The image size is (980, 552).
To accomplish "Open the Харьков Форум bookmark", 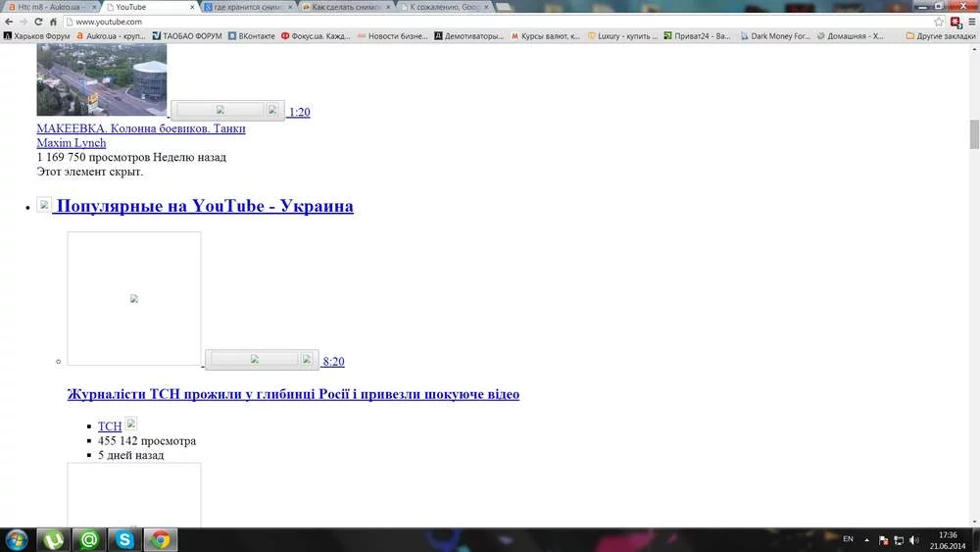I will tap(37, 36).
